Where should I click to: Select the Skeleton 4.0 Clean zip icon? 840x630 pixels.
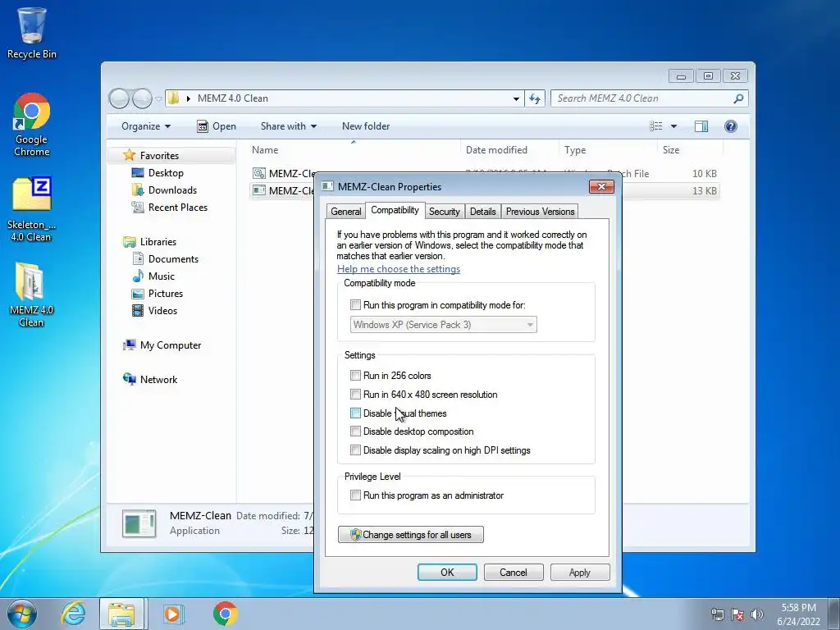tap(32, 209)
